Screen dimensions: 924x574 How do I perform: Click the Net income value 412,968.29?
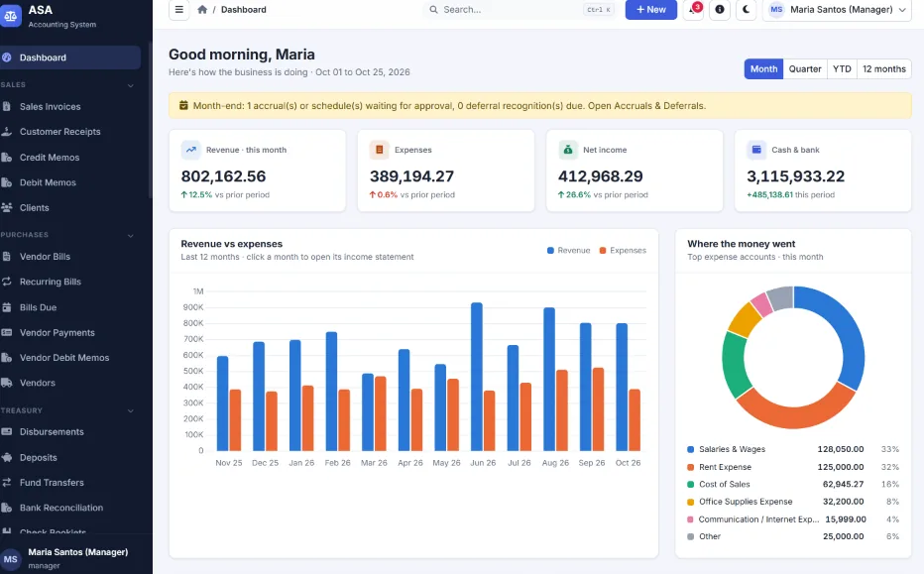point(601,176)
